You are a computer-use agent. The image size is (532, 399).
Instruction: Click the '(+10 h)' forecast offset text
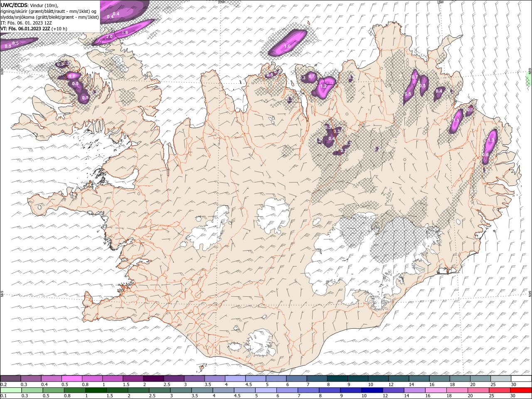click(x=59, y=28)
